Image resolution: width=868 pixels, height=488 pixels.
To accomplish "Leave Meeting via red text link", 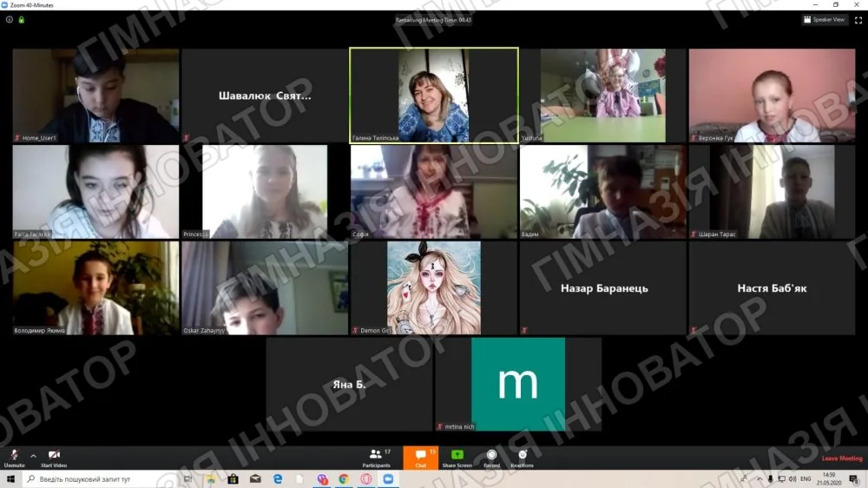I will click(842, 458).
